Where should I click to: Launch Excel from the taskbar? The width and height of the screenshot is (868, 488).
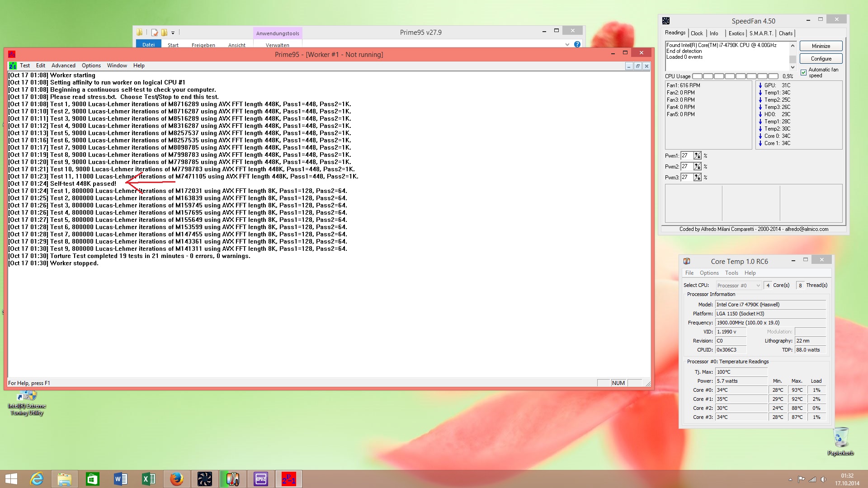pyautogui.click(x=148, y=479)
